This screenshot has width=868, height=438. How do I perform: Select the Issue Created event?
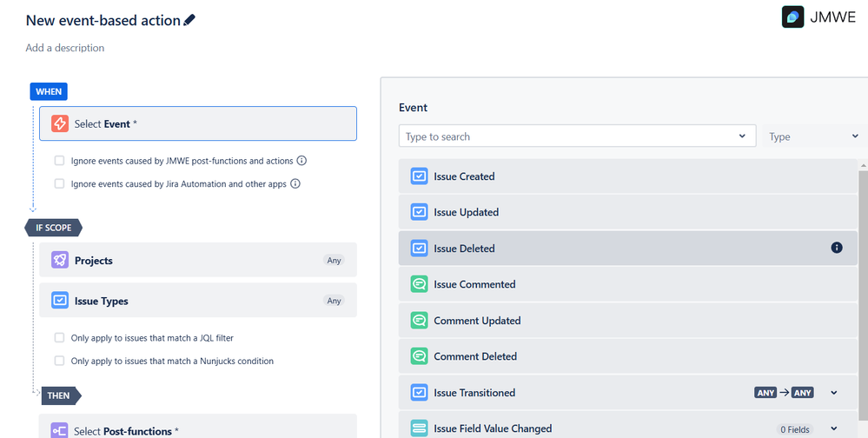pyautogui.click(x=627, y=176)
